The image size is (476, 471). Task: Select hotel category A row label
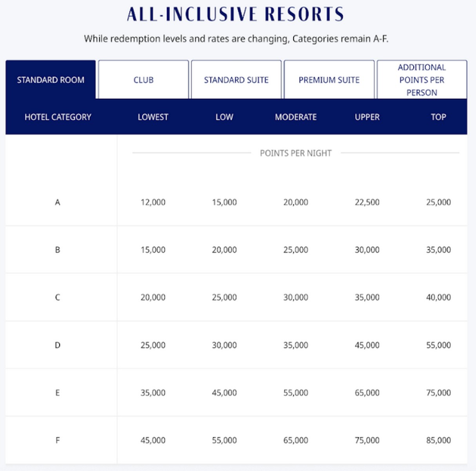point(58,202)
